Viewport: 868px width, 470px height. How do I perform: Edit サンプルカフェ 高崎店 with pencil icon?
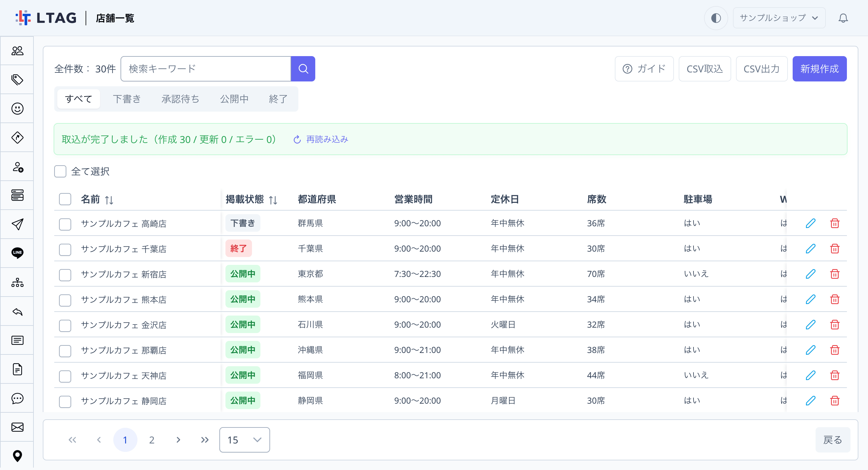(x=810, y=223)
